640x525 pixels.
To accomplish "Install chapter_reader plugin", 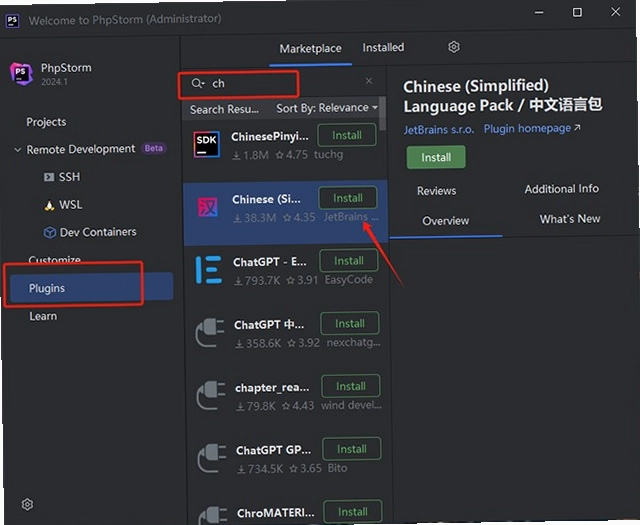I will pos(351,386).
